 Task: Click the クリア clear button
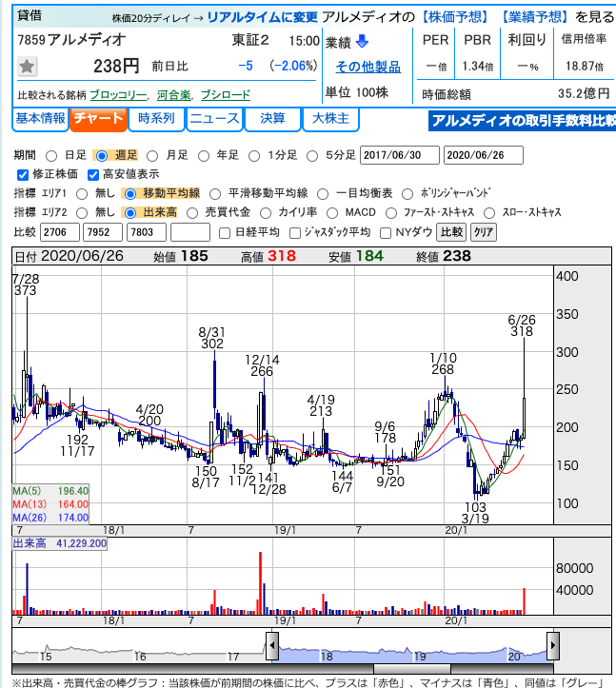[484, 232]
